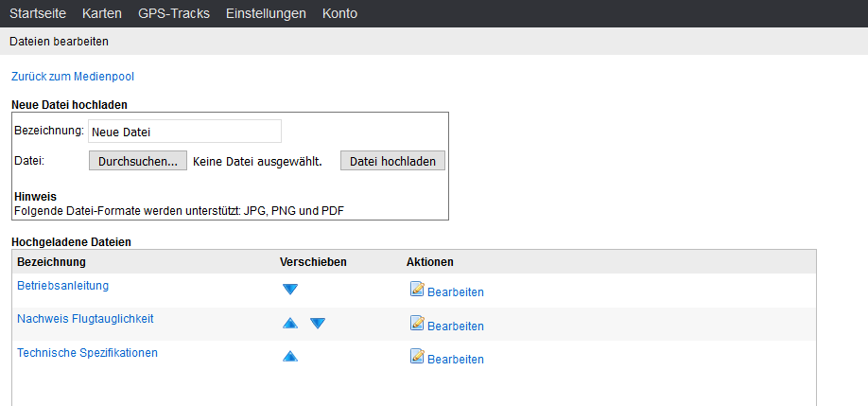868x406 pixels.
Task: Move Nachweis Flugtauglichkeit up with arrow icon
Action: point(290,324)
